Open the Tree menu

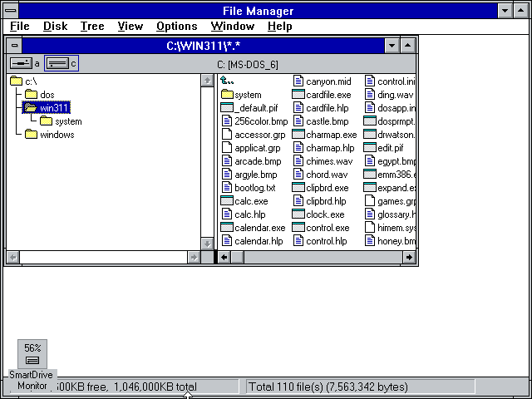(92, 26)
